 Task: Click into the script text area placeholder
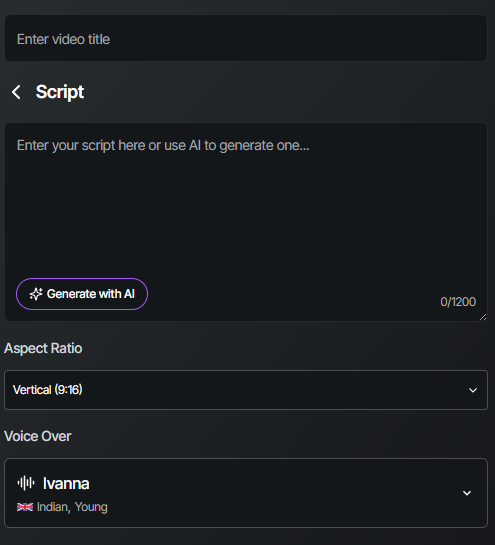coord(163,145)
